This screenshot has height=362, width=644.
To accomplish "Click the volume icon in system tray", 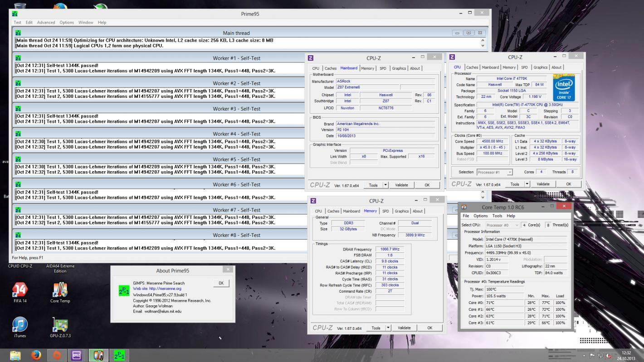I will coord(609,356).
